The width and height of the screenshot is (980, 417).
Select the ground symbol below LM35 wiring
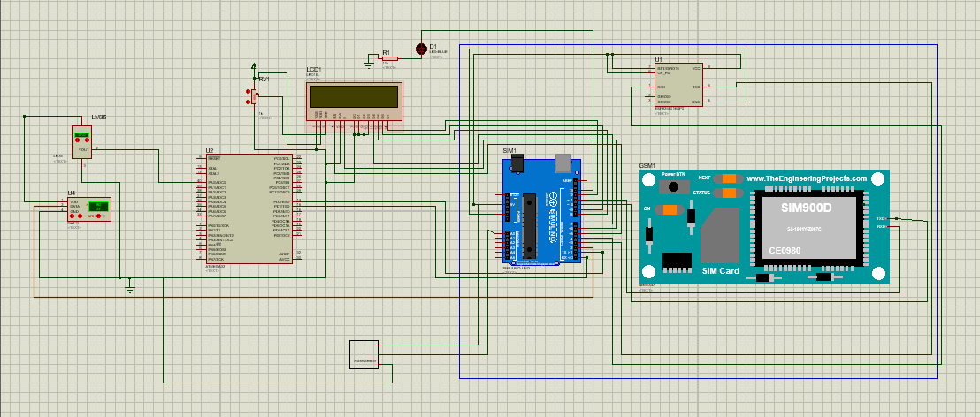tap(129, 288)
